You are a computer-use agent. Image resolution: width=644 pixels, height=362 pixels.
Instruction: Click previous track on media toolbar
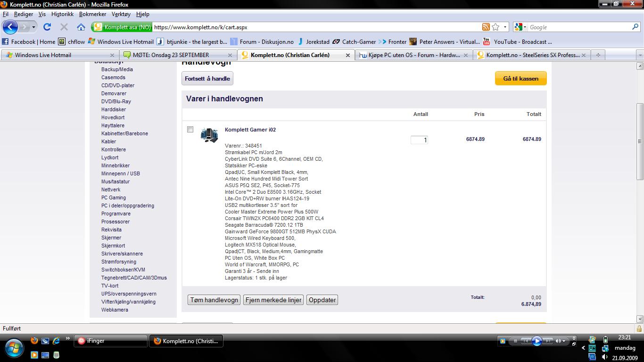[x=526, y=341]
